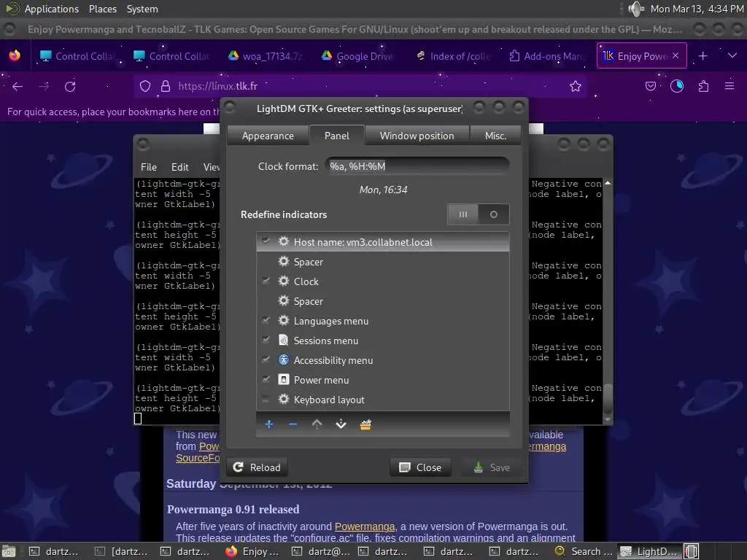The image size is (747, 560).
Task: Reload the Firefox page
Action: click(70, 86)
